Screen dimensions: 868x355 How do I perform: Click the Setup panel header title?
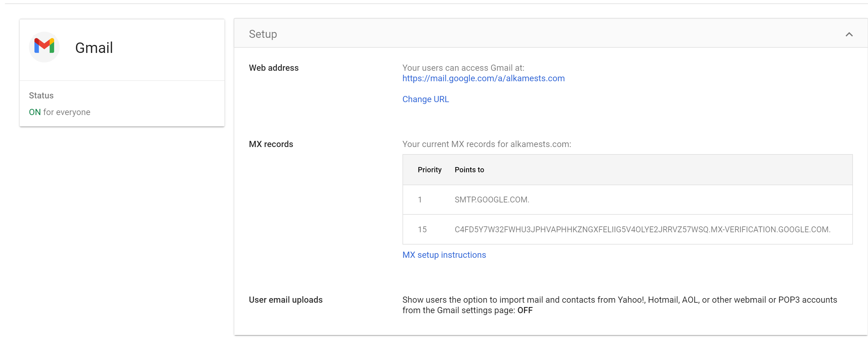click(263, 34)
